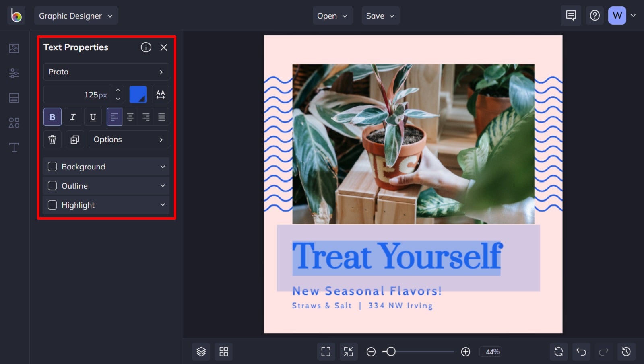Delete the selected text element
Image resolution: width=644 pixels, height=364 pixels.
click(x=52, y=139)
